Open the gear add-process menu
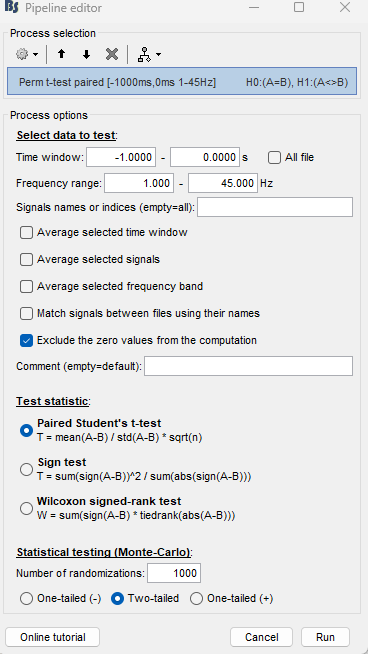Screen dimensions: 368x654 27,54
